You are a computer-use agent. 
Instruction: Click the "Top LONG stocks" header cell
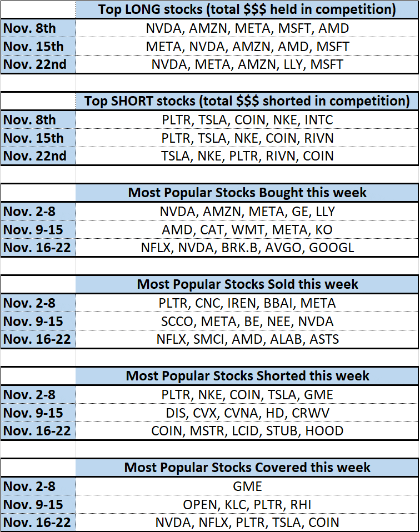247,9
